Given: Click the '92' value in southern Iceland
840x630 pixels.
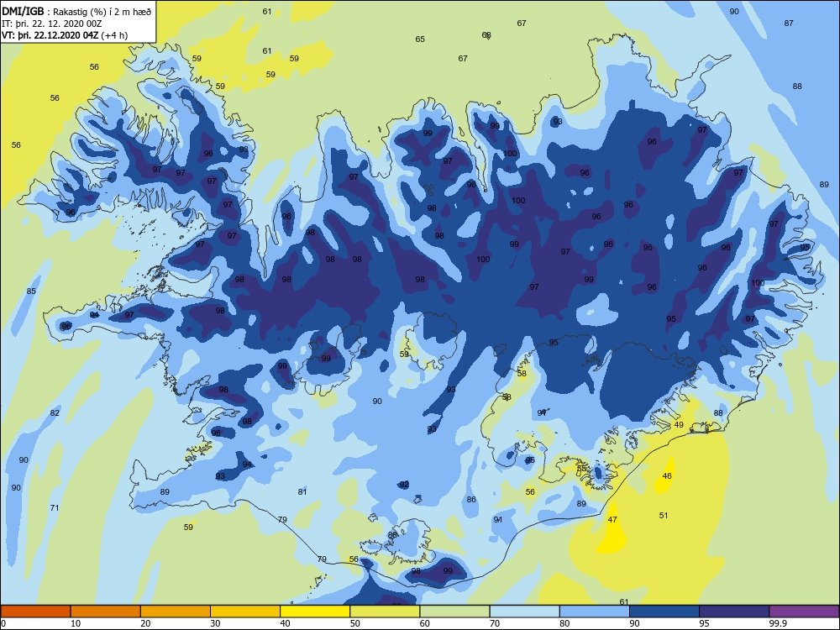Looking at the screenshot, I should tap(404, 485).
